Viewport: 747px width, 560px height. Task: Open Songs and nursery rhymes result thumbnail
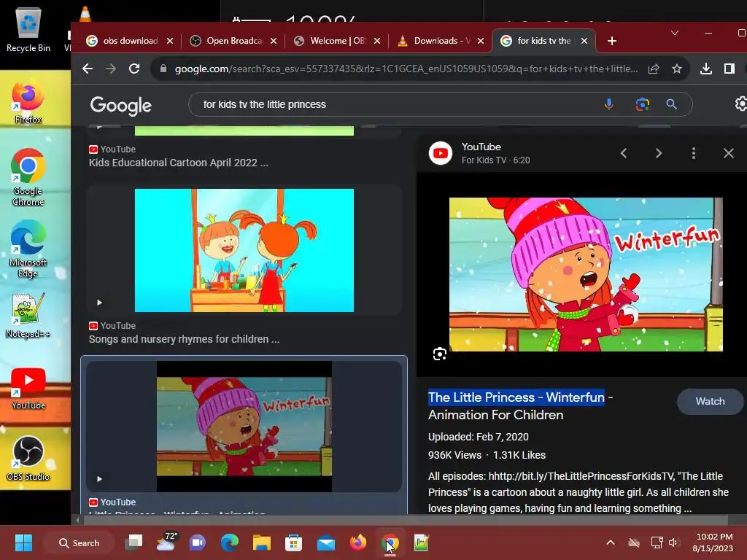click(x=244, y=251)
